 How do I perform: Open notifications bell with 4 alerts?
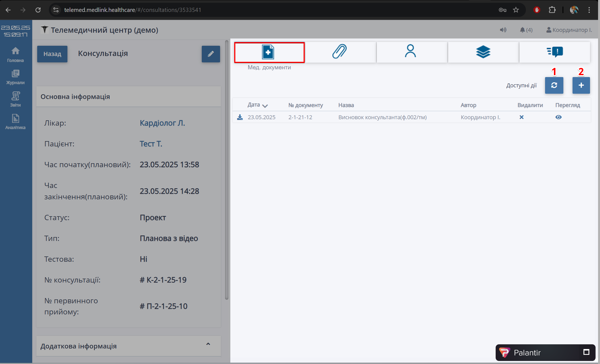[526, 30]
